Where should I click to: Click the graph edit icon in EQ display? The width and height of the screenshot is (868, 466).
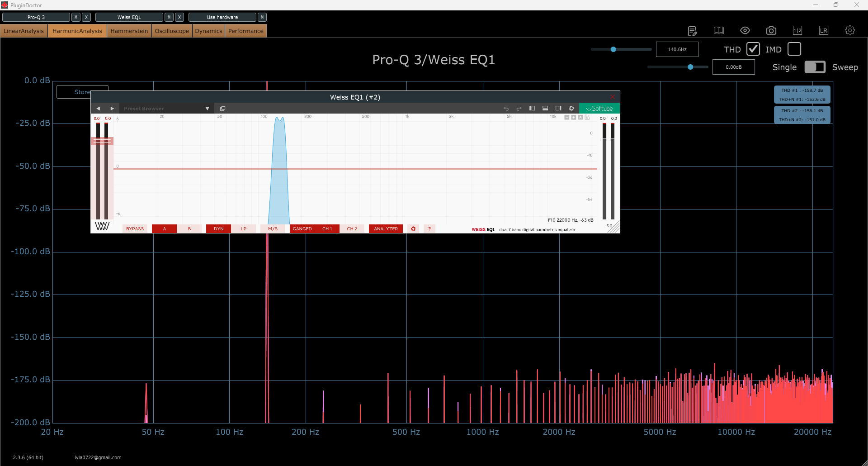coord(587,117)
